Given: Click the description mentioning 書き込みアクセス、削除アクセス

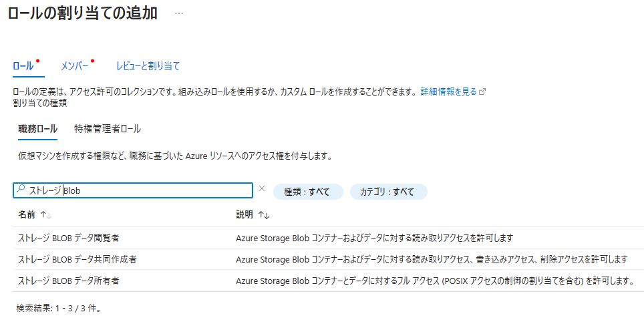Looking at the screenshot, I should 432,259.
